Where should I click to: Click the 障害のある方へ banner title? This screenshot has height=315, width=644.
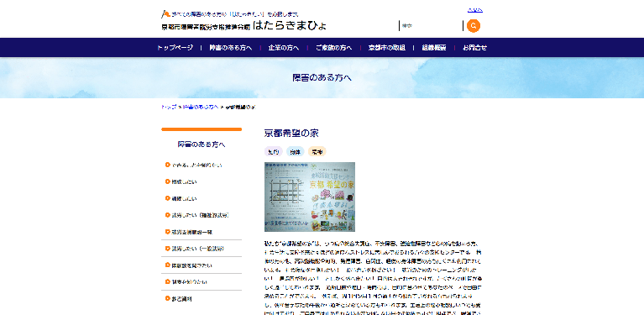click(322, 77)
